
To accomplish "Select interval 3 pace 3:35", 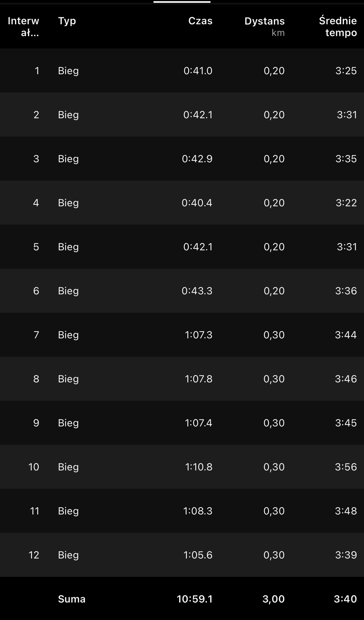I will [346, 159].
